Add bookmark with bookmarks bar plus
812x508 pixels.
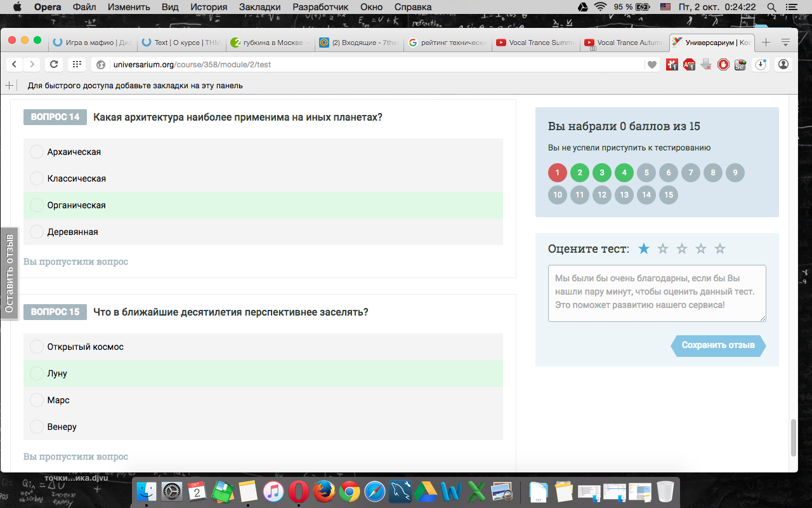coord(9,85)
